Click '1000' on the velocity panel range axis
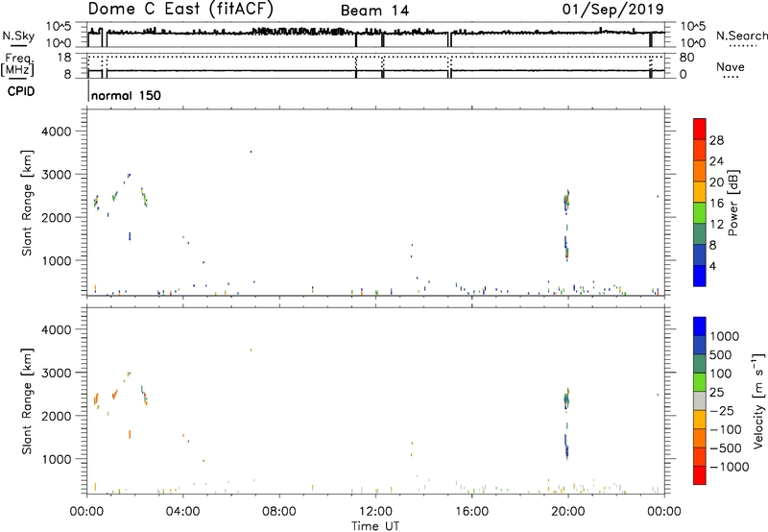Image resolution: width=768 pixels, height=532 pixels. 57,458
